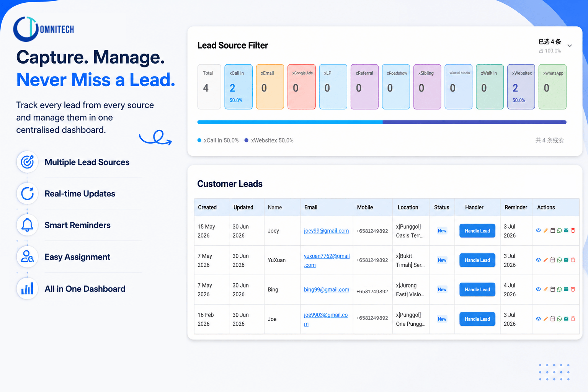Screen dimensions: 588x392
Task: Contact Bing through the WhatsApp icon
Action: tap(559, 289)
